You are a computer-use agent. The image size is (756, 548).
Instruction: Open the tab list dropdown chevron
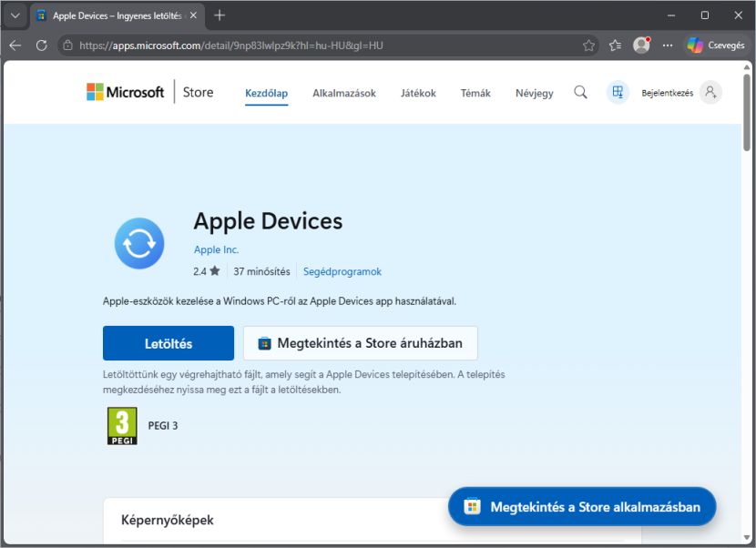click(15, 15)
